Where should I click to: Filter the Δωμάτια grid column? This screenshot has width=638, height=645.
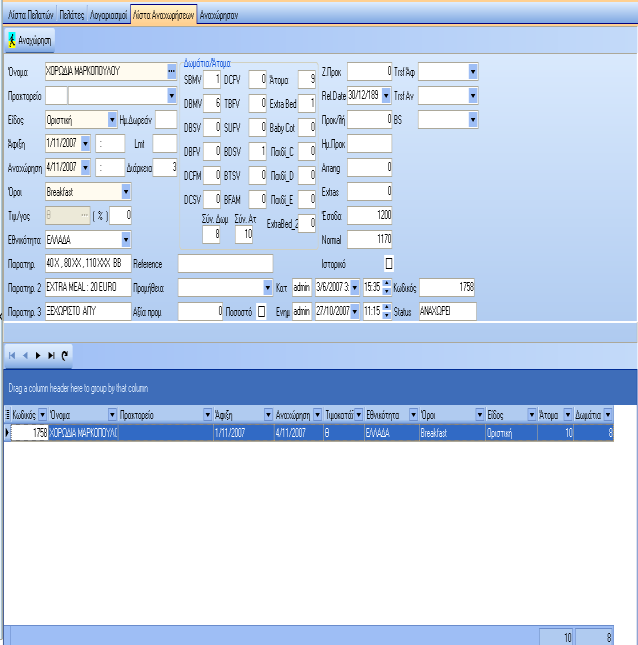pyautogui.click(x=608, y=415)
